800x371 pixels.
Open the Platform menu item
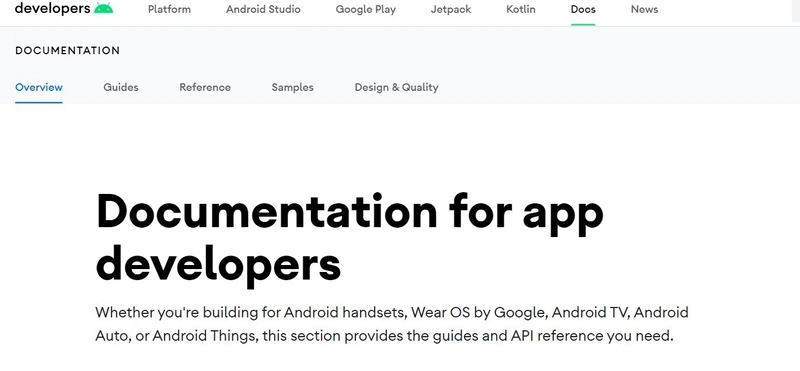tap(169, 9)
